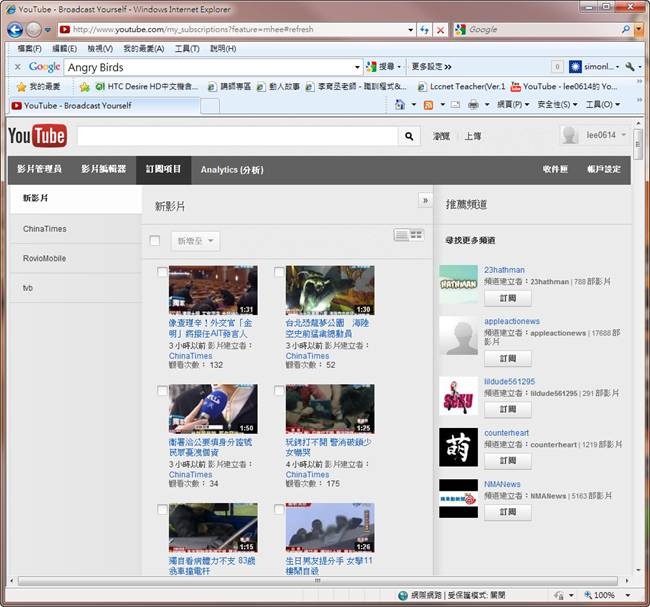Open the recent pages dropdown arrow
The height and width of the screenshot is (607, 650).
click(48, 30)
